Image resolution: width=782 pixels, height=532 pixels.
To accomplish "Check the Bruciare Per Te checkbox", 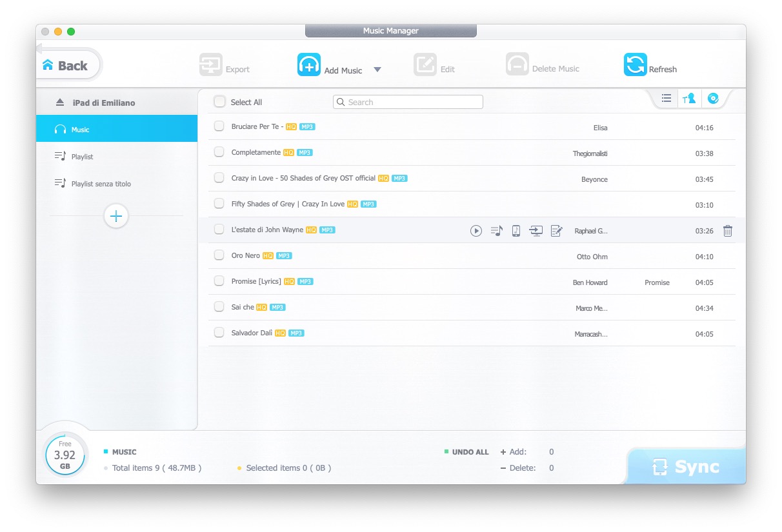I will [219, 126].
